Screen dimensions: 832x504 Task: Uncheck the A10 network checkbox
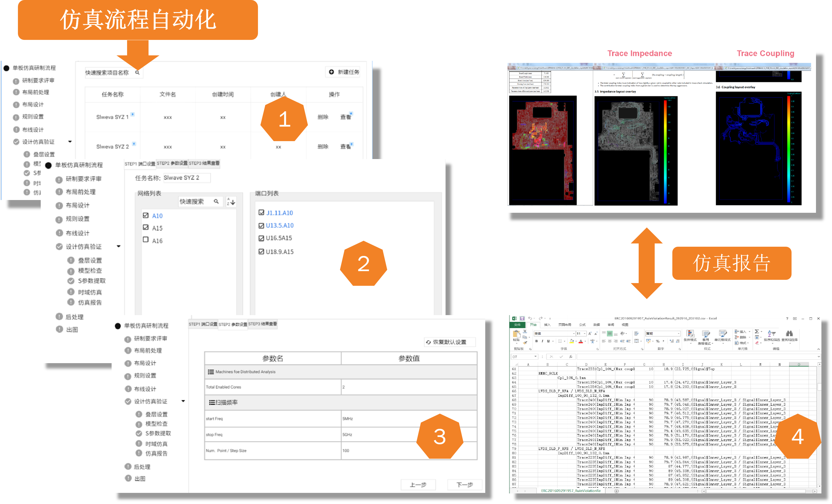(x=146, y=215)
